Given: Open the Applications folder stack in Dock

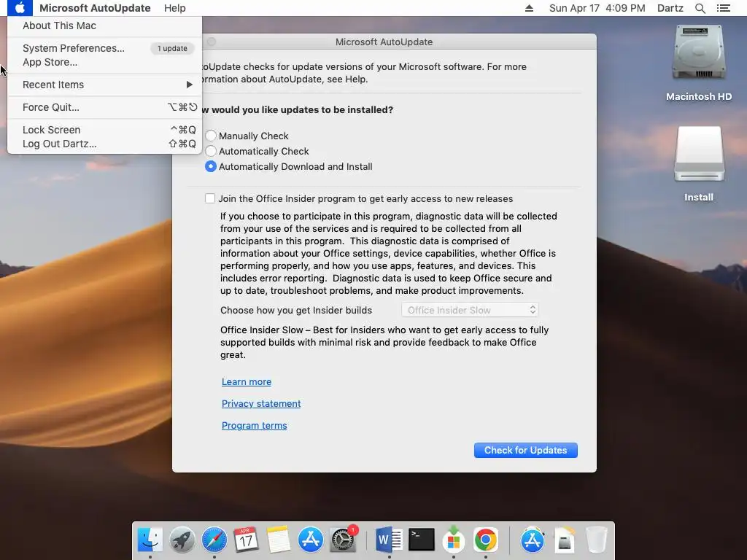Looking at the screenshot, I should coord(532,540).
